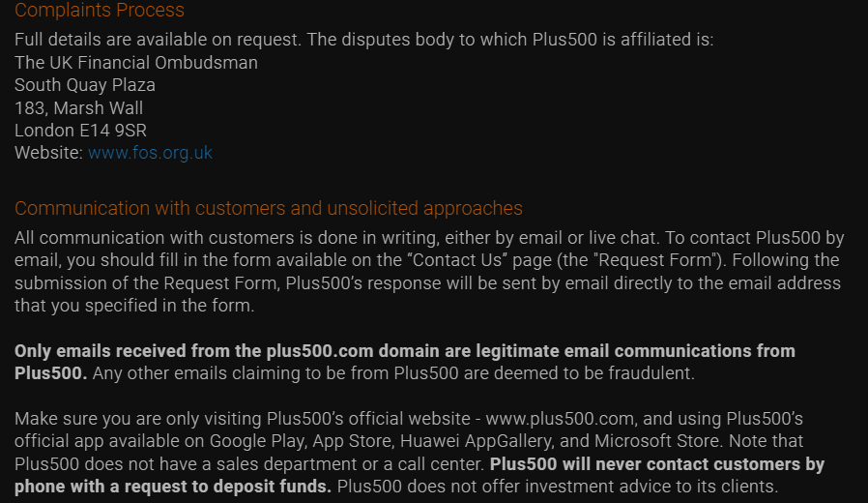Click the deemed to be fraudulent sentence
Screen dimensions: 868x503
[393, 373]
